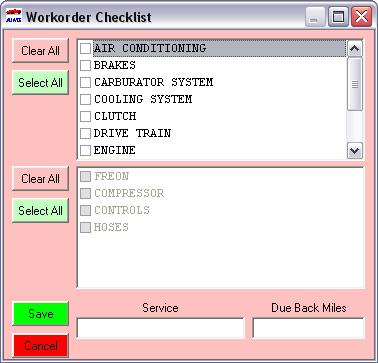Click Select All beside the FREON sub-item list
This screenshot has width=378, height=363.
[x=40, y=211]
